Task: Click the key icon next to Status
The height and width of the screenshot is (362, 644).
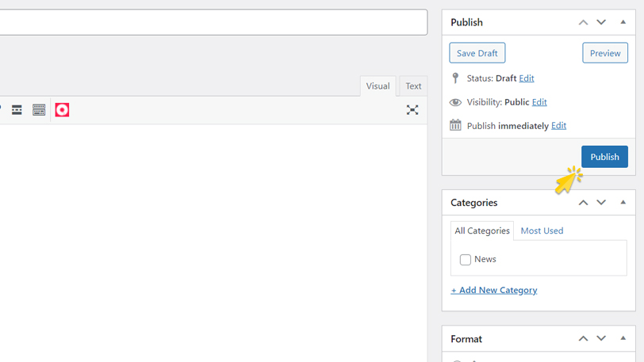Action: [455, 78]
